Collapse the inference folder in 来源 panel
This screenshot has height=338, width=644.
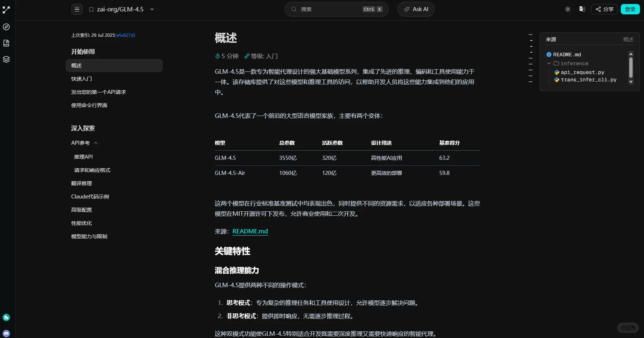tap(549, 63)
